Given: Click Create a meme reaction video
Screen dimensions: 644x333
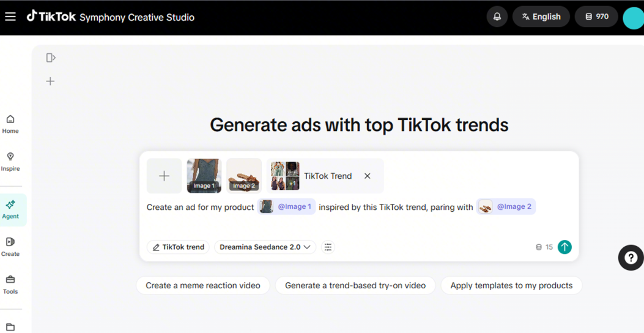Looking at the screenshot, I should click(x=203, y=285).
